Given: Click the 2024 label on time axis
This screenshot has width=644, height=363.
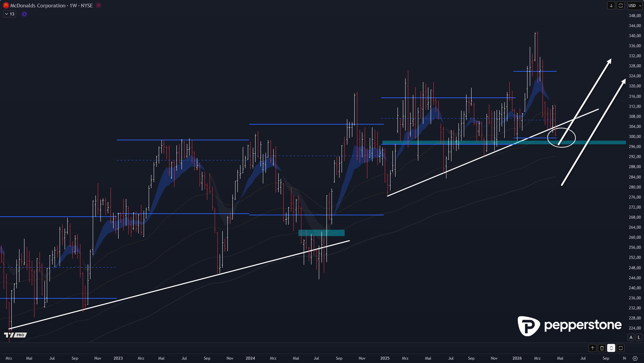Looking at the screenshot, I should [x=250, y=358].
